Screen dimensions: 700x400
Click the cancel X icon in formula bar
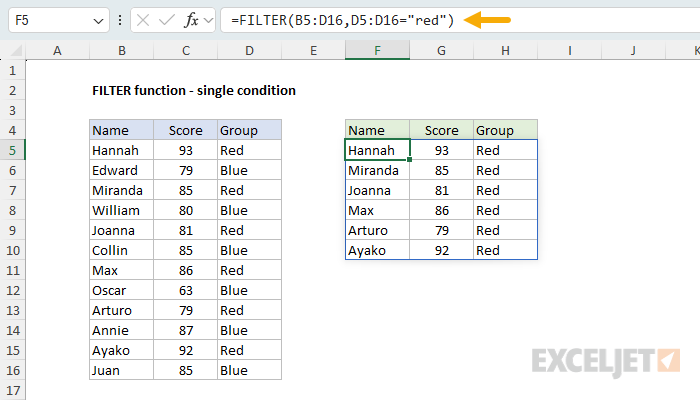pos(143,20)
